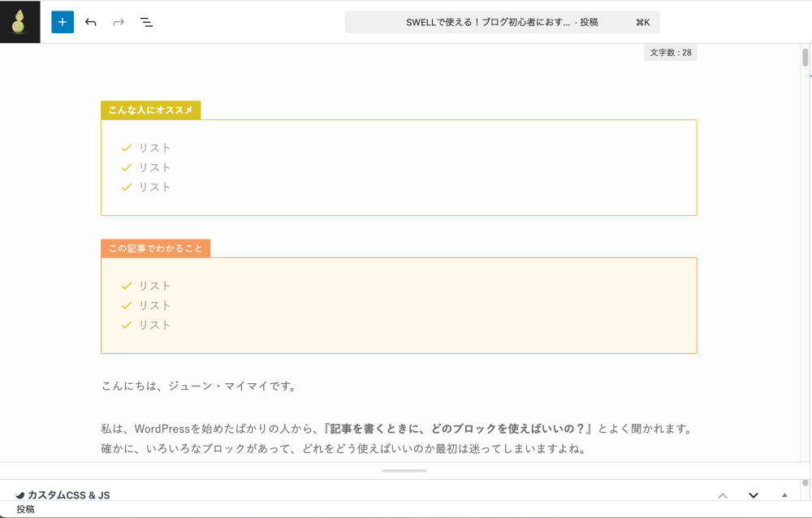Select the yellow こんな人にオススメ label
Image resolution: width=812 pixels, height=518 pixels.
pyautogui.click(x=150, y=111)
